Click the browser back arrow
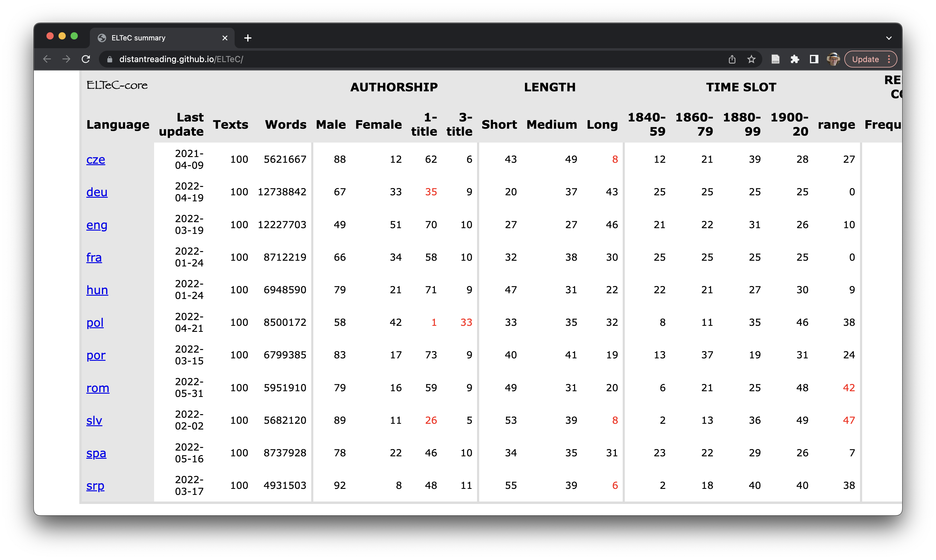 (47, 59)
